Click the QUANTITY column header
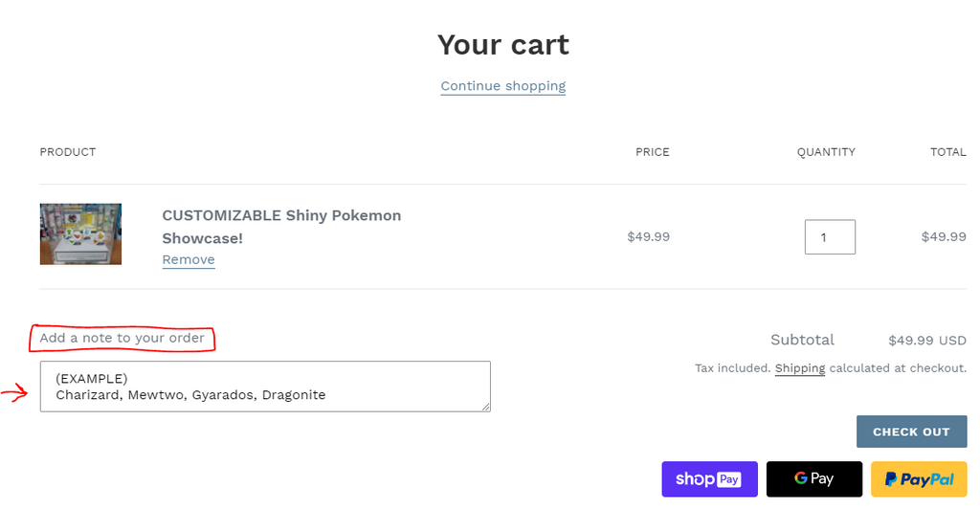The height and width of the screenshot is (509, 980). point(826,152)
